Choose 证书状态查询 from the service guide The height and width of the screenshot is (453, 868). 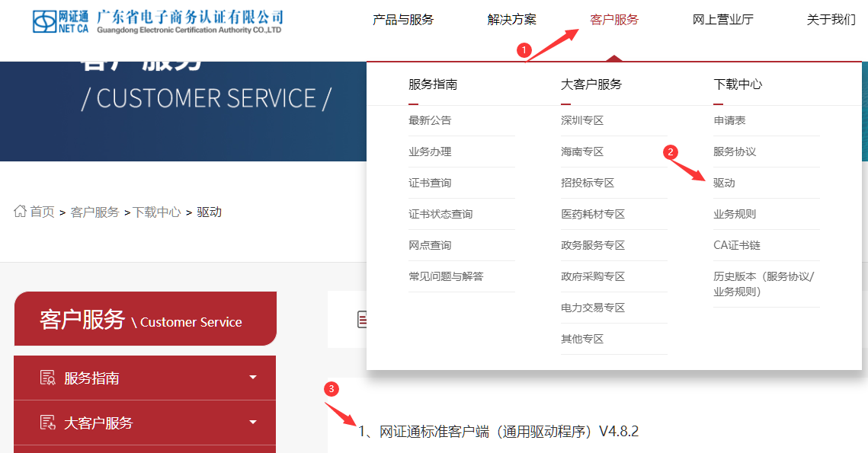(440, 215)
